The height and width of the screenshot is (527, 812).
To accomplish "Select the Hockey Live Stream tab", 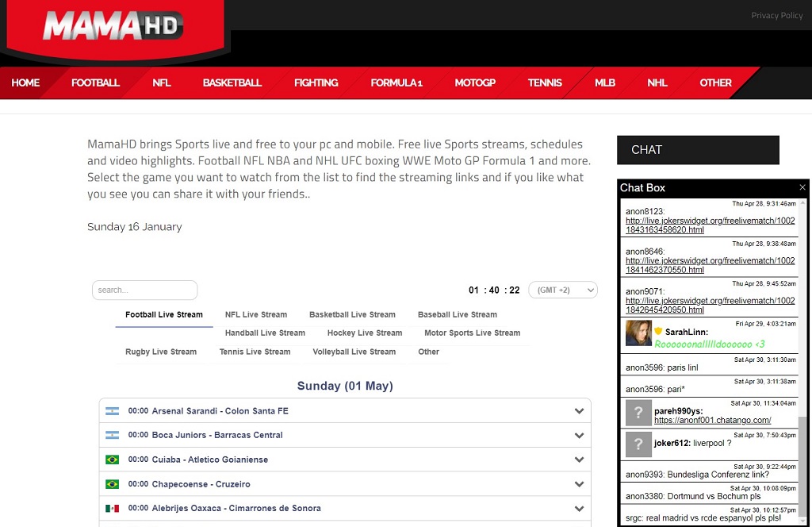I will coord(365,333).
